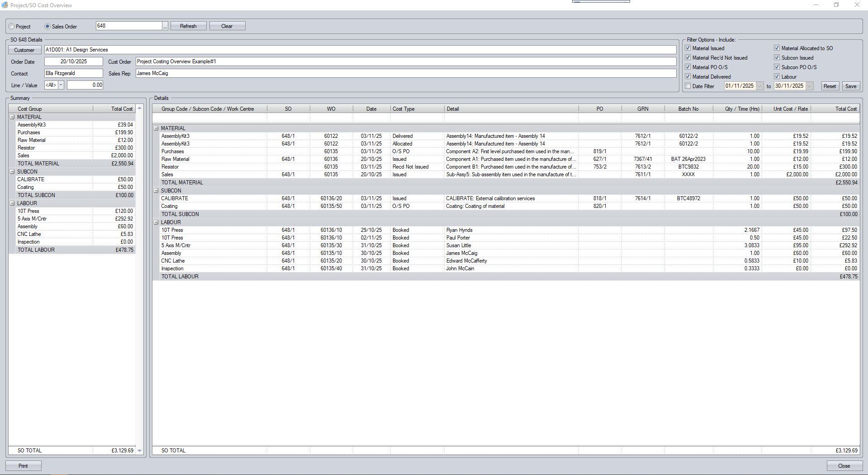
Task: Select the Project radio button
Action: (x=12, y=27)
